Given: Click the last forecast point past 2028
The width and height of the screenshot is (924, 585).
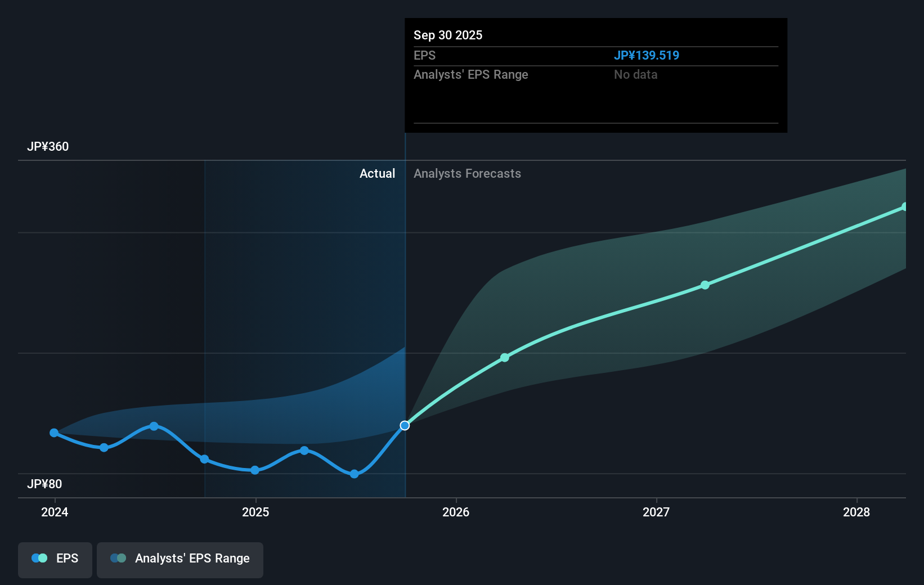Looking at the screenshot, I should click(905, 207).
